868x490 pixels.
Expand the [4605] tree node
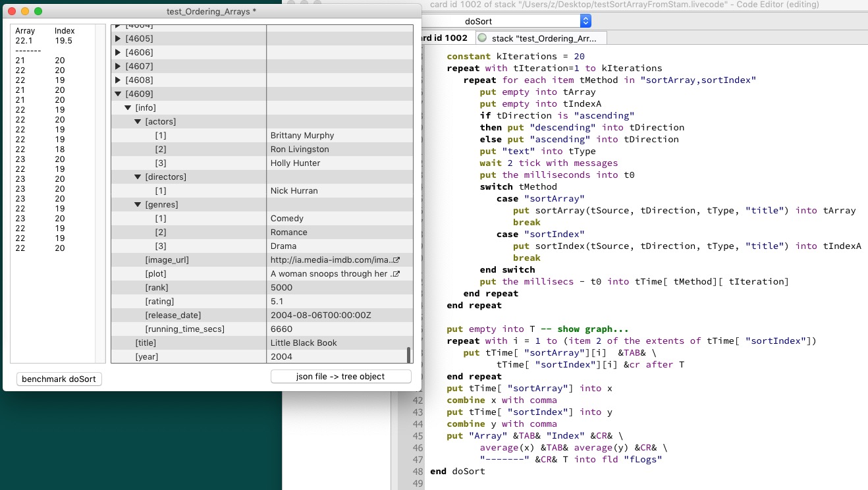(x=119, y=38)
